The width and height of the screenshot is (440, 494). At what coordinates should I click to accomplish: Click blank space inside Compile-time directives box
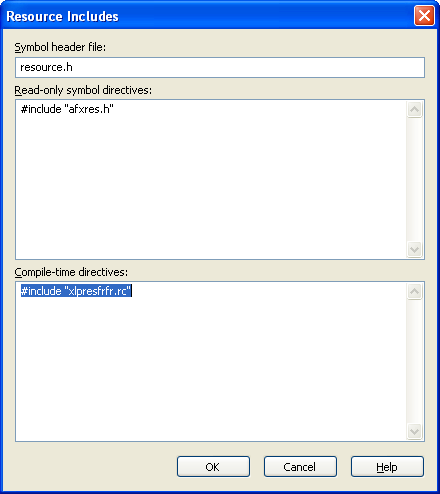click(x=210, y=368)
